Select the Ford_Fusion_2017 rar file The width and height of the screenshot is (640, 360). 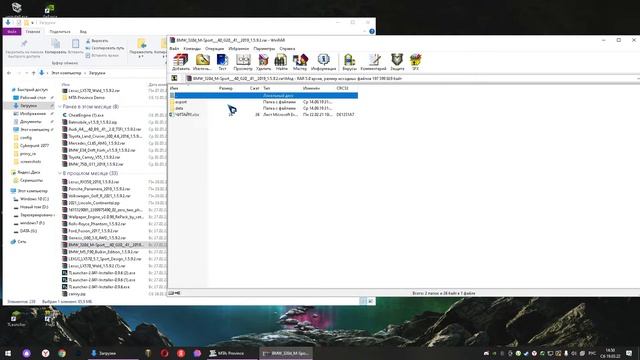click(x=94, y=231)
